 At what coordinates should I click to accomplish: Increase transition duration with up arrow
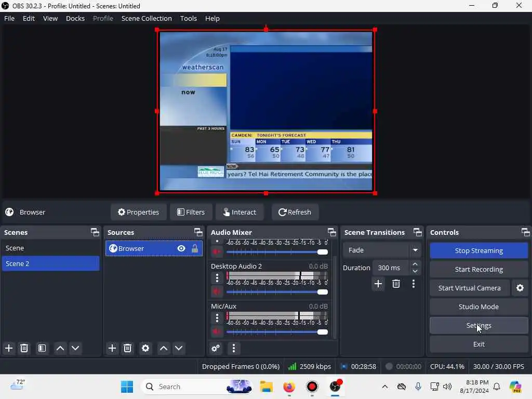pyautogui.click(x=415, y=264)
